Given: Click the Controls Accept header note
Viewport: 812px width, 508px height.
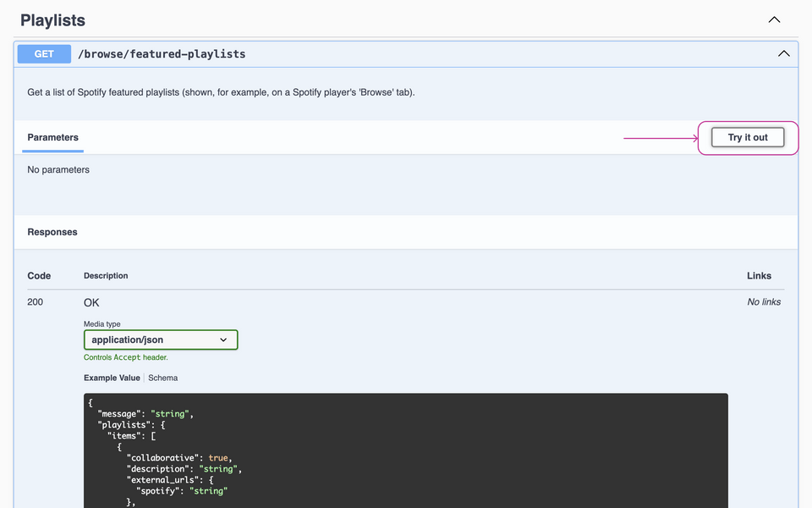Looking at the screenshot, I should pyautogui.click(x=126, y=357).
